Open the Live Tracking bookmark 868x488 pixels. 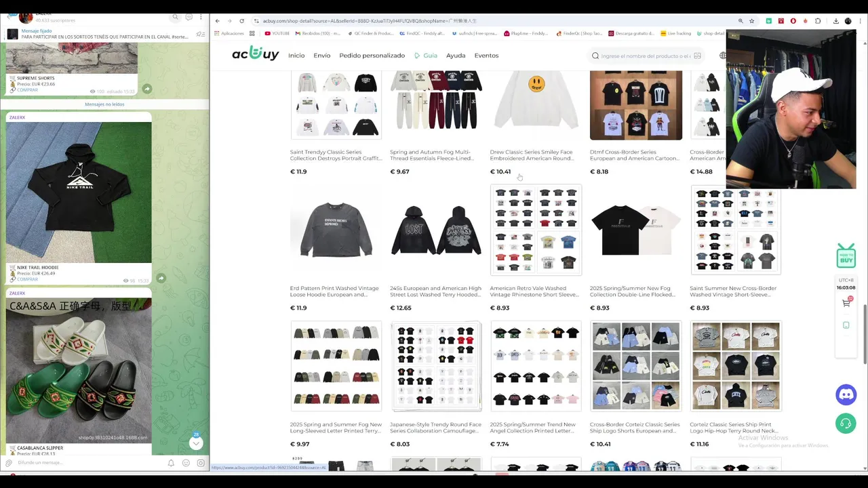675,33
